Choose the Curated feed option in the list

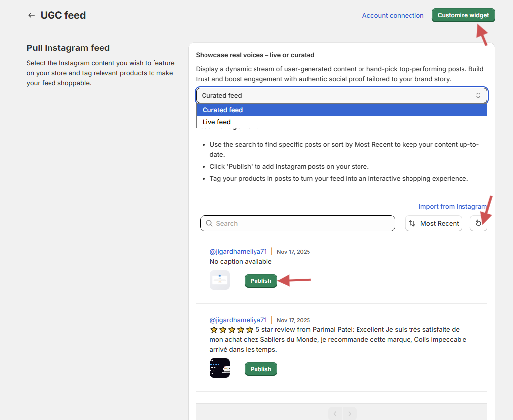pos(342,110)
